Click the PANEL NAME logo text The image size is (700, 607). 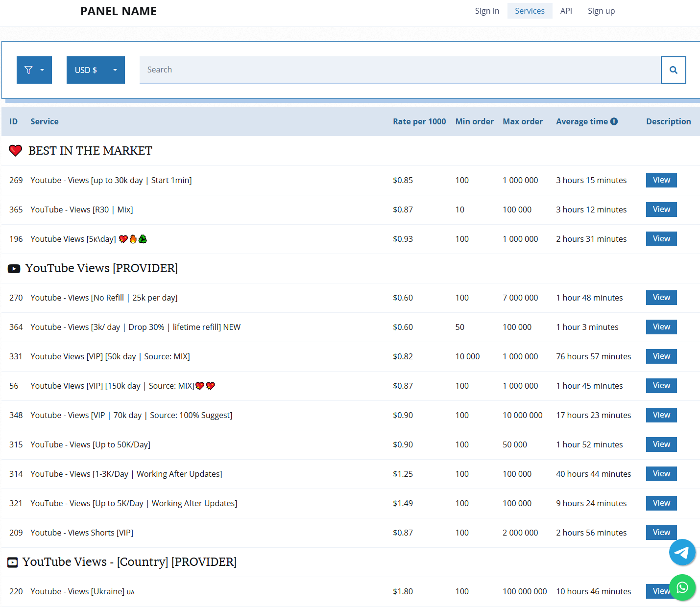pyautogui.click(x=119, y=11)
